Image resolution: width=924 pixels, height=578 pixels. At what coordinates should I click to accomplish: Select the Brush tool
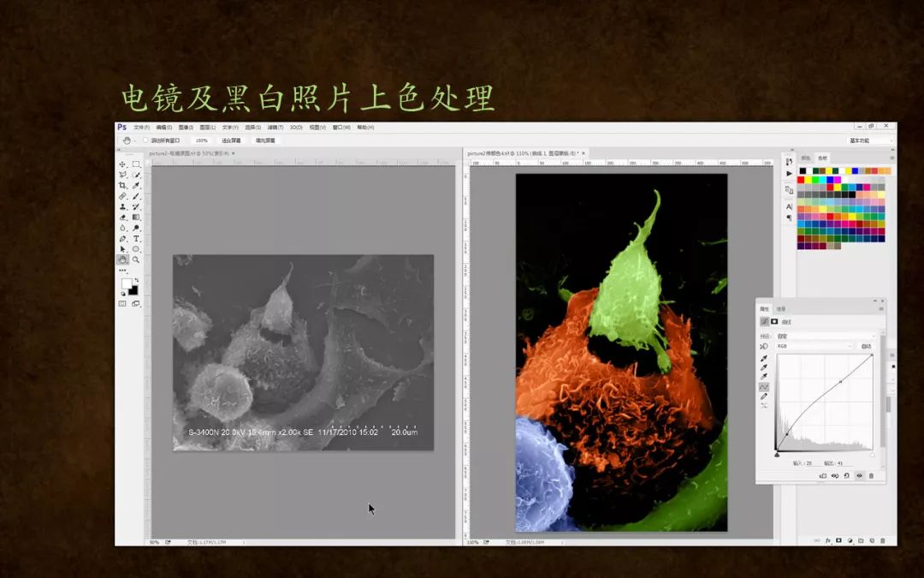[x=136, y=196]
